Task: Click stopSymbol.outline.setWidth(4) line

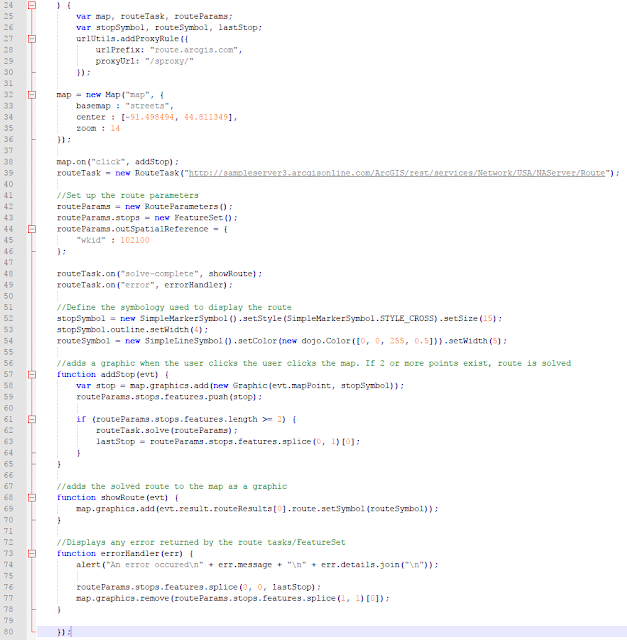Action: [x=132, y=329]
